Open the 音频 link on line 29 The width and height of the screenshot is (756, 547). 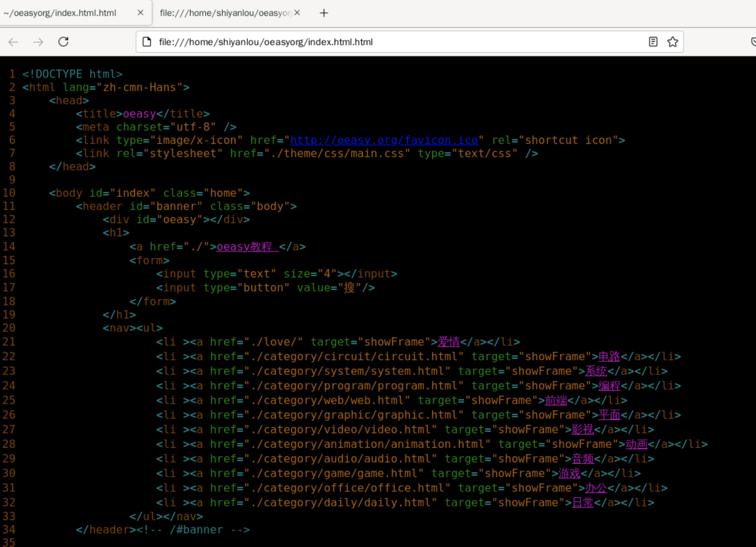(583, 458)
